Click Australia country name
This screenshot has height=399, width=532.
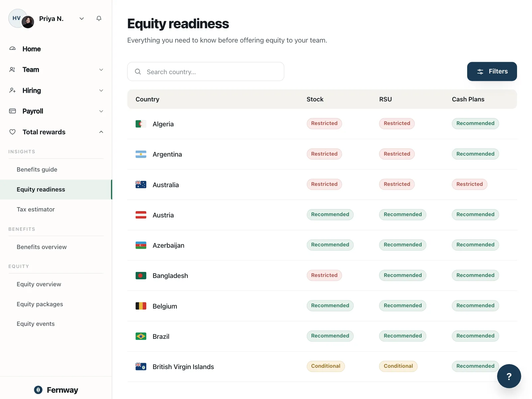(166, 185)
